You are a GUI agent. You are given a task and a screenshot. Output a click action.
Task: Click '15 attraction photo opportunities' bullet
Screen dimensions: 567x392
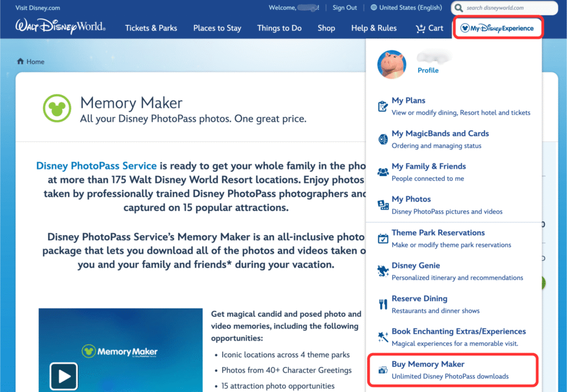(x=278, y=386)
